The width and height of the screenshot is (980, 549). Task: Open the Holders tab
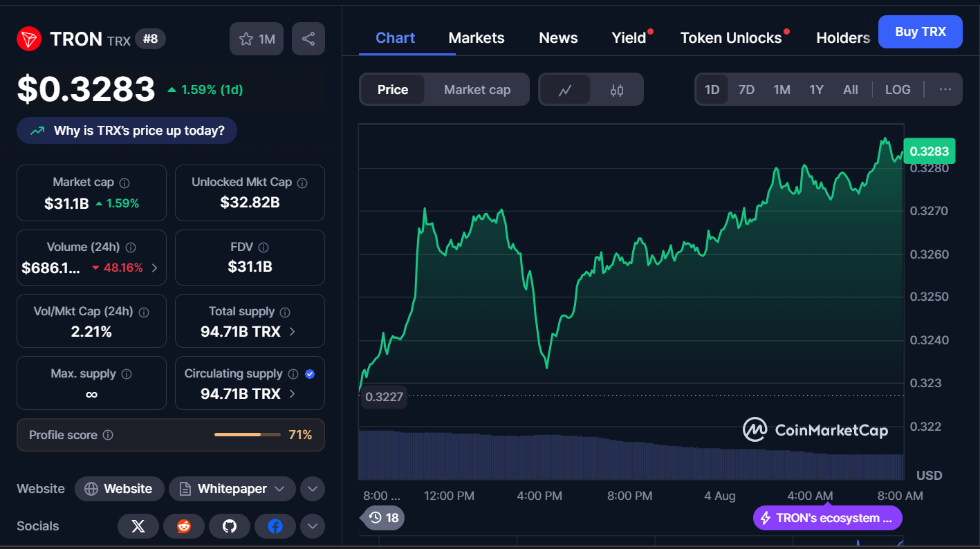tap(843, 38)
